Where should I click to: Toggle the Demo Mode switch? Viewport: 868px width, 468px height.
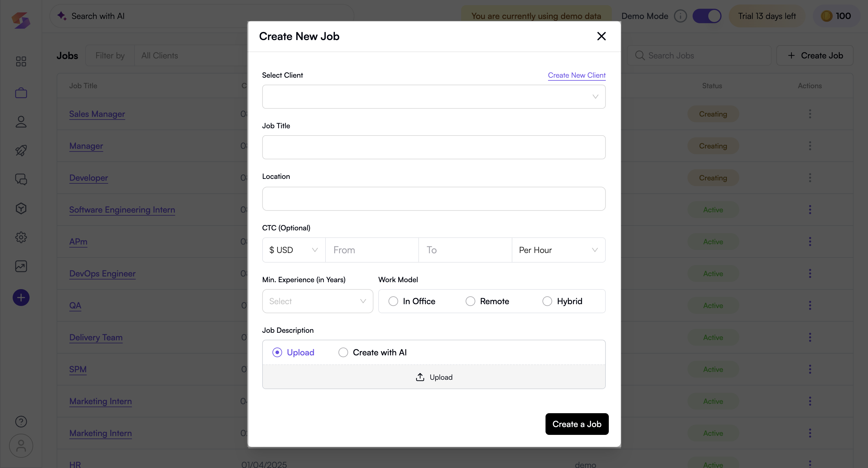[706, 16]
